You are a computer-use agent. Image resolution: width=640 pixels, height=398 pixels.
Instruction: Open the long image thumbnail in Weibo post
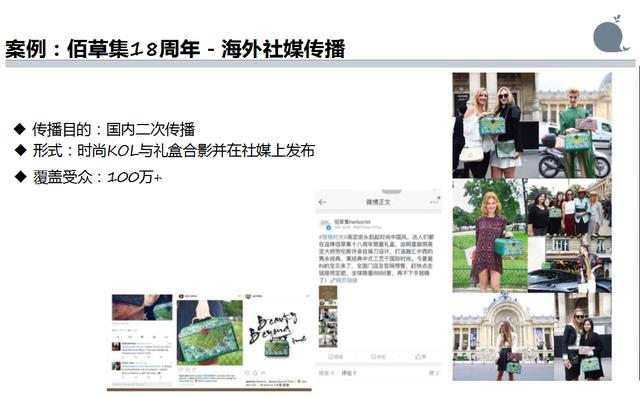pos(328,316)
